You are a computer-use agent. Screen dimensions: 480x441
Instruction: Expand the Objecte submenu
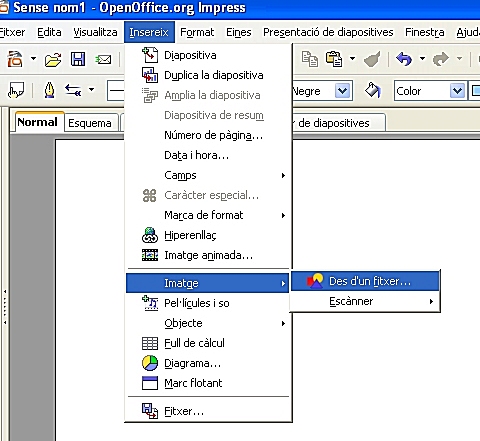(208, 323)
